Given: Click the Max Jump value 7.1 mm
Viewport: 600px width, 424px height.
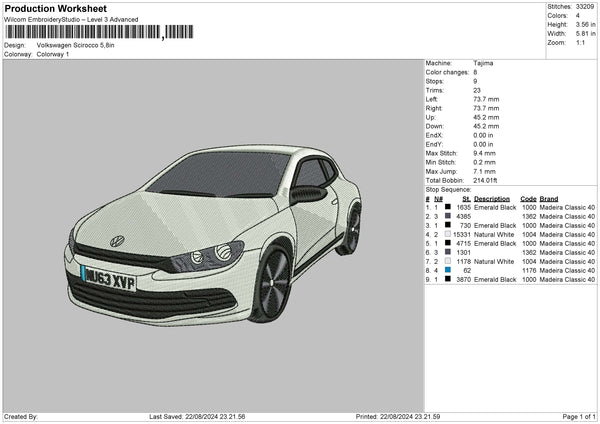Looking at the screenshot, I should tap(484, 171).
